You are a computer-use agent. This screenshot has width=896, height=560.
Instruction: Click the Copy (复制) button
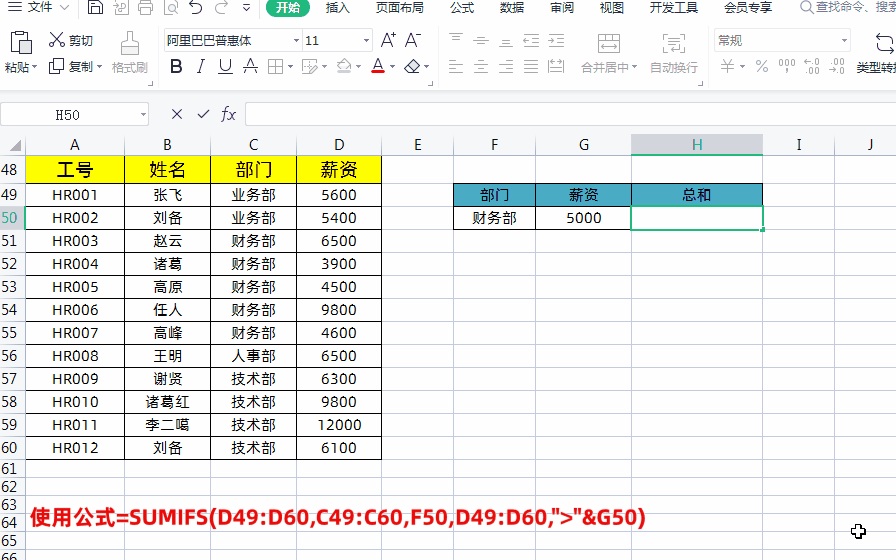point(75,66)
